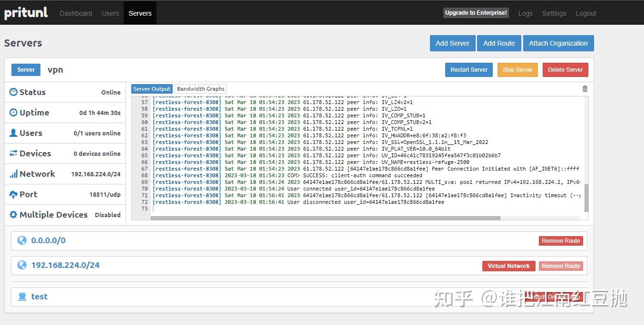This screenshot has width=644, height=325.
Task: Open Settings from the navigation bar
Action: (554, 13)
